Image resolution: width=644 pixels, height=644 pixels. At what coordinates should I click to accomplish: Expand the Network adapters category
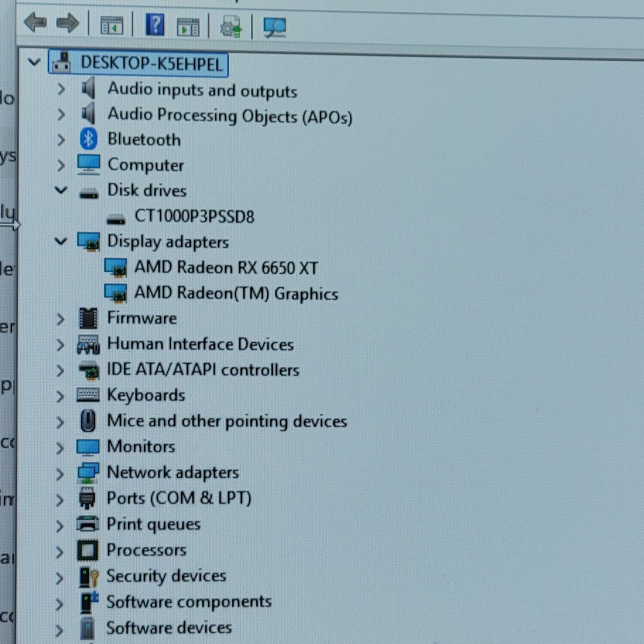click(60, 474)
